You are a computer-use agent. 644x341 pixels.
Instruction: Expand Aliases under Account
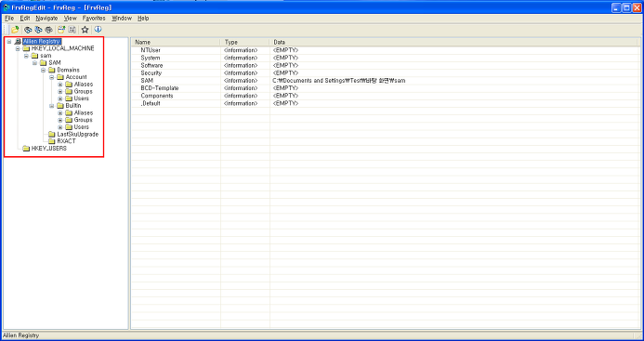click(x=60, y=85)
